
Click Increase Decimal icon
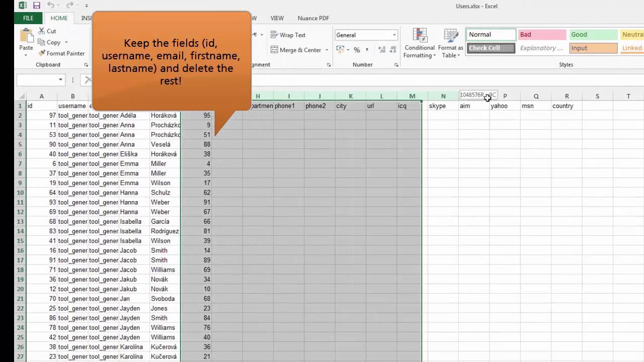click(x=381, y=50)
